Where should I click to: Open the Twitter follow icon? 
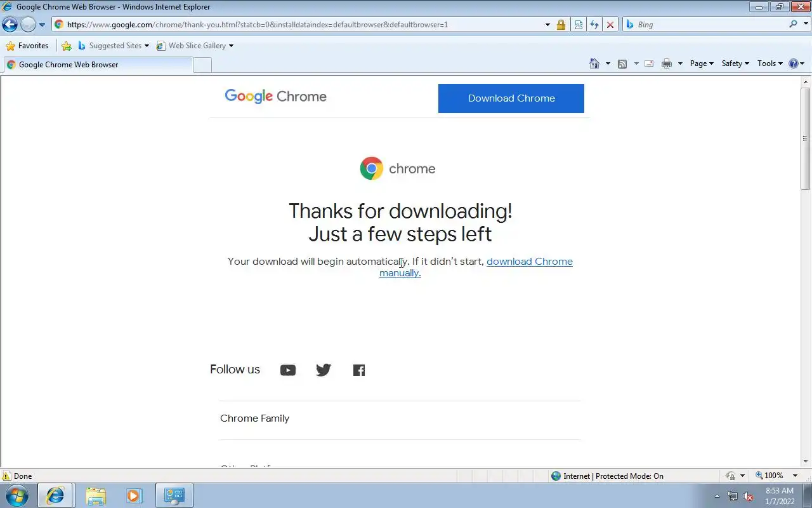324,370
